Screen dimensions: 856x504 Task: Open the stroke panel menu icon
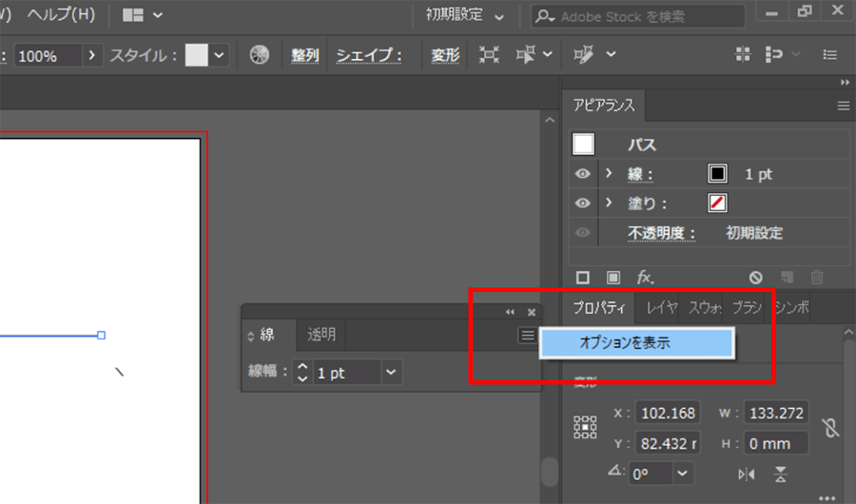[527, 336]
